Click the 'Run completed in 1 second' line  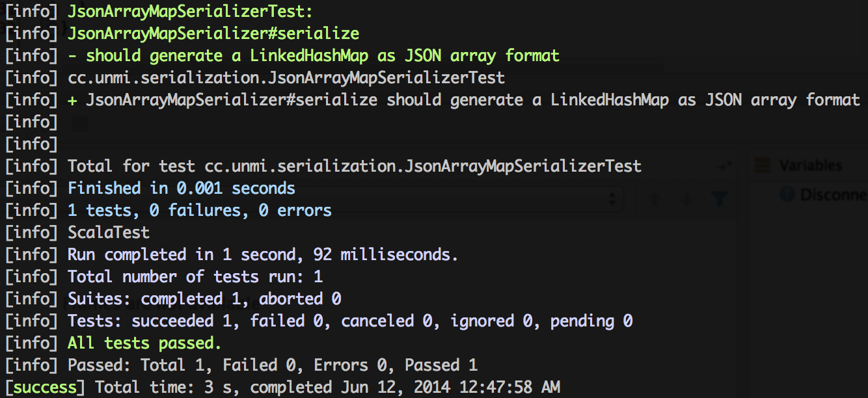click(x=263, y=254)
